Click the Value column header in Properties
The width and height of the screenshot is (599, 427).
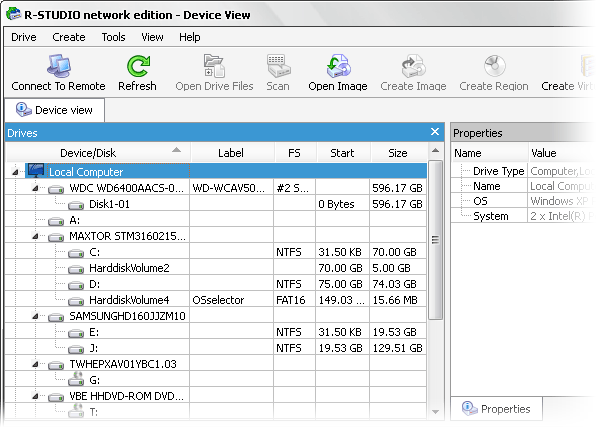[562, 153]
